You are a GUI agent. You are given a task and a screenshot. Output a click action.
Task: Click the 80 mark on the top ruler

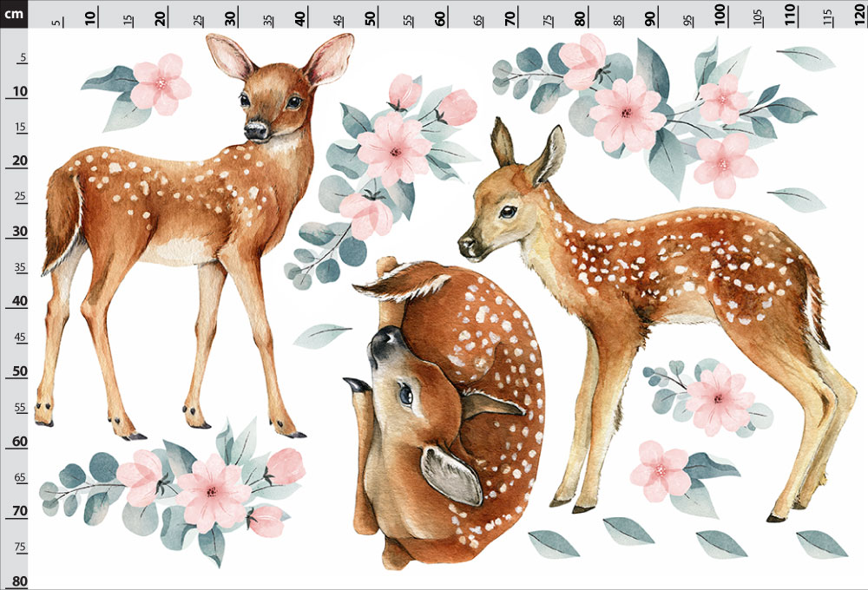tap(580, 18)
